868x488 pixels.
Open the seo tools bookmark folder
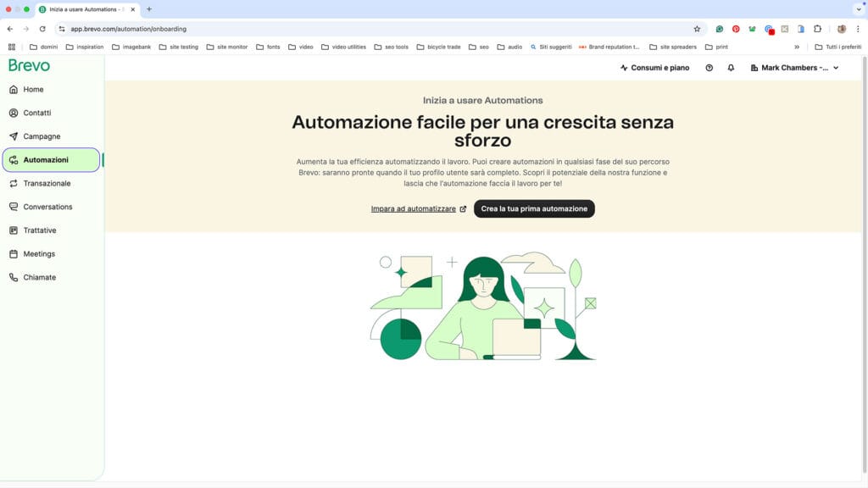(391, 47)
